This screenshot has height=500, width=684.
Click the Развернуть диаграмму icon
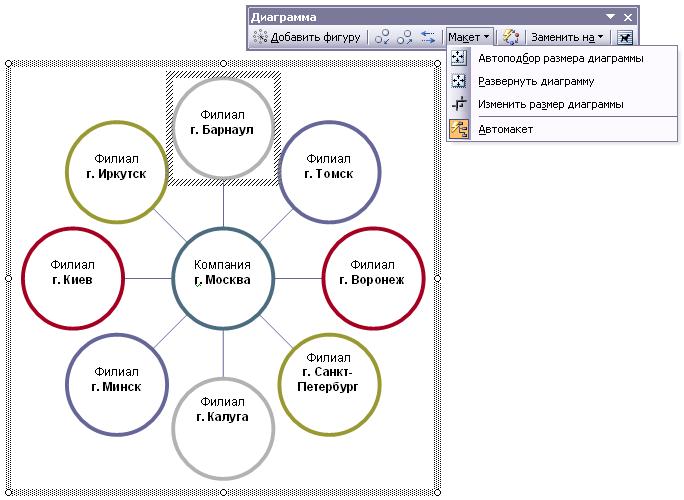[x=459, y=81]
